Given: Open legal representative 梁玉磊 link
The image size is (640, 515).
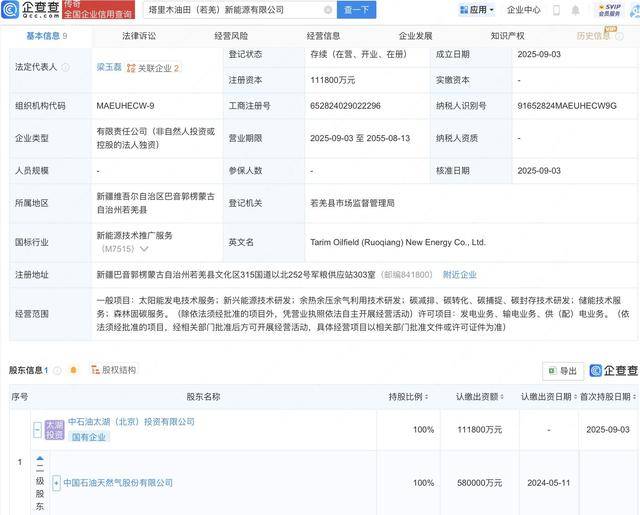Looking at the screenshot, I should point(109,67).
